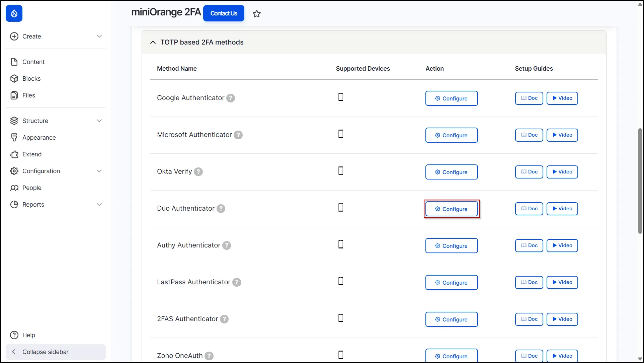
Task: Configure Duo Authenticator
Action: click(452, 209)
